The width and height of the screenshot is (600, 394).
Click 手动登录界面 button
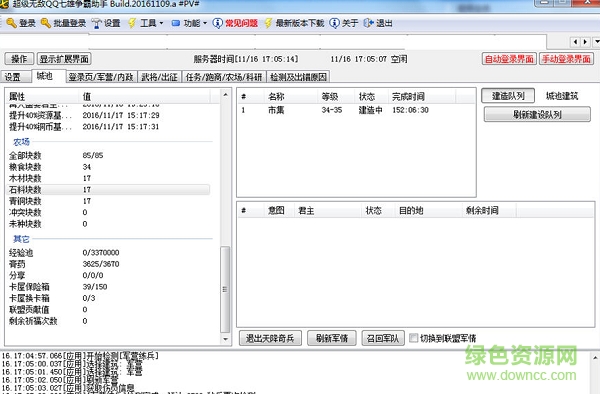click(x=566, y=59)
